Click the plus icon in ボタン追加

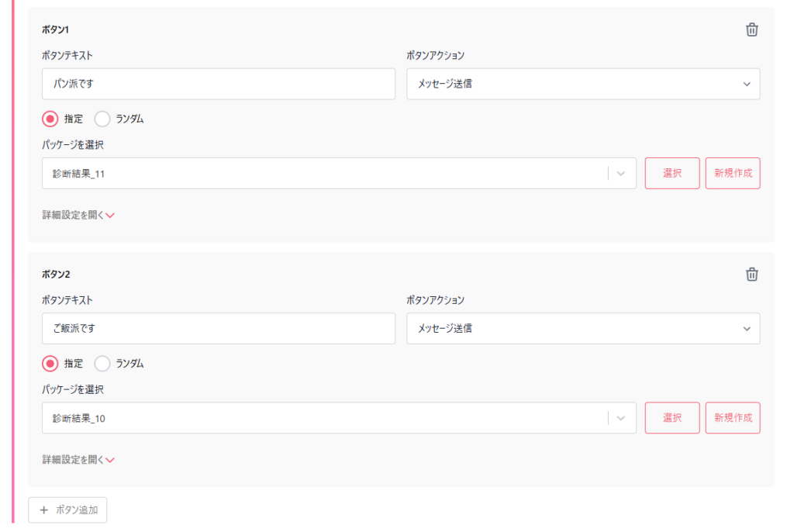click(x=44, y=510)
